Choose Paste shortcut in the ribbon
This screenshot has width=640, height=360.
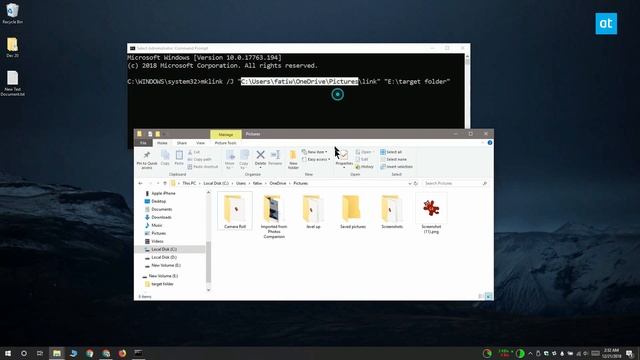point(203,167)
